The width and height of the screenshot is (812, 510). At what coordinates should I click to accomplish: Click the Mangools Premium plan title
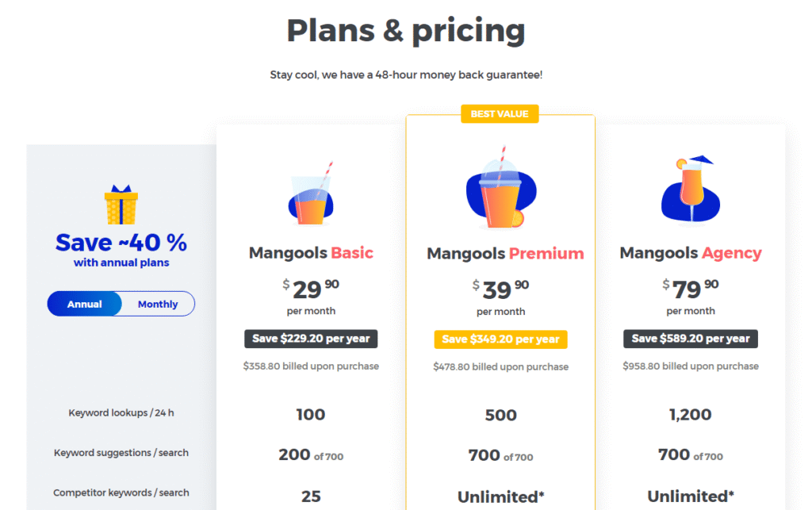[505, 254]
